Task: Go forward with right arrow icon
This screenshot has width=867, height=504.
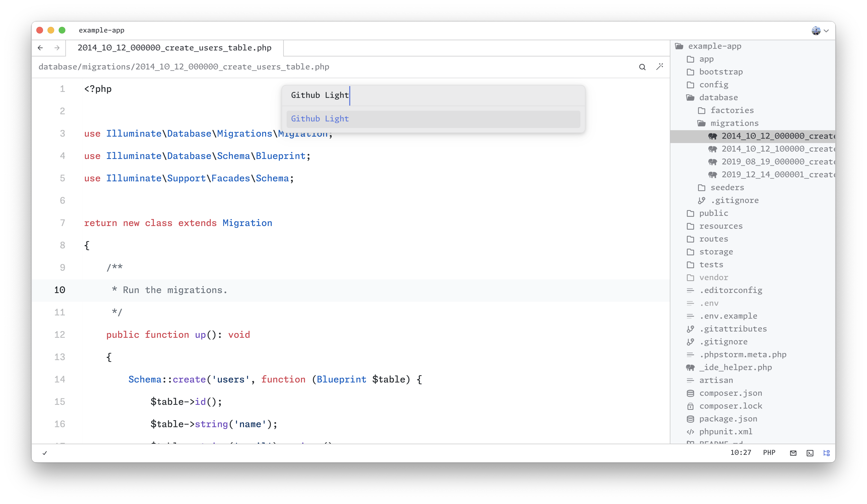Action: click(57, 48)
